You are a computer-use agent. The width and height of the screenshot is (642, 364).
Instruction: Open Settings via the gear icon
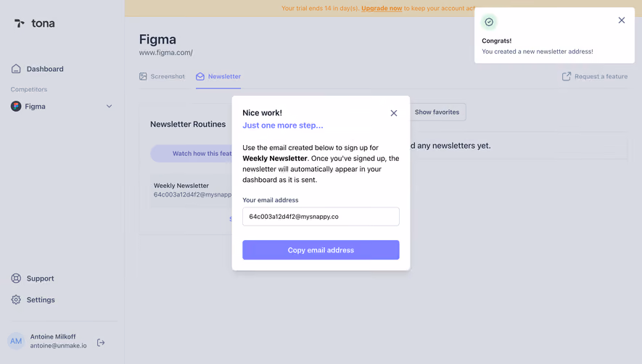pyautogui.click(x=16, y=299)
